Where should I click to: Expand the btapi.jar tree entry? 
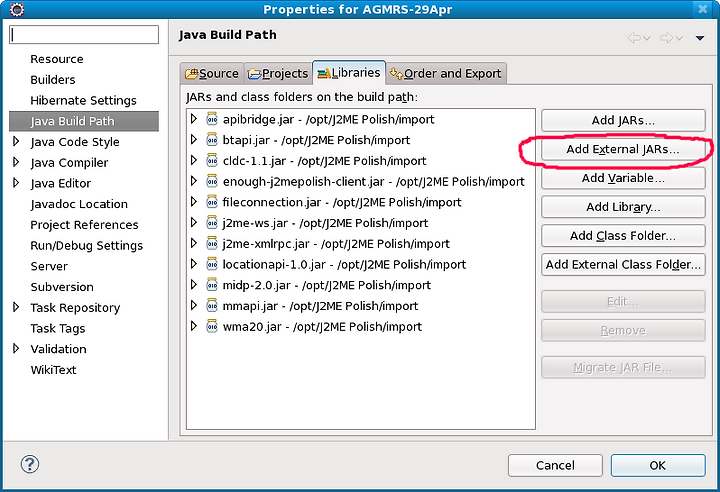coord(194,139)
